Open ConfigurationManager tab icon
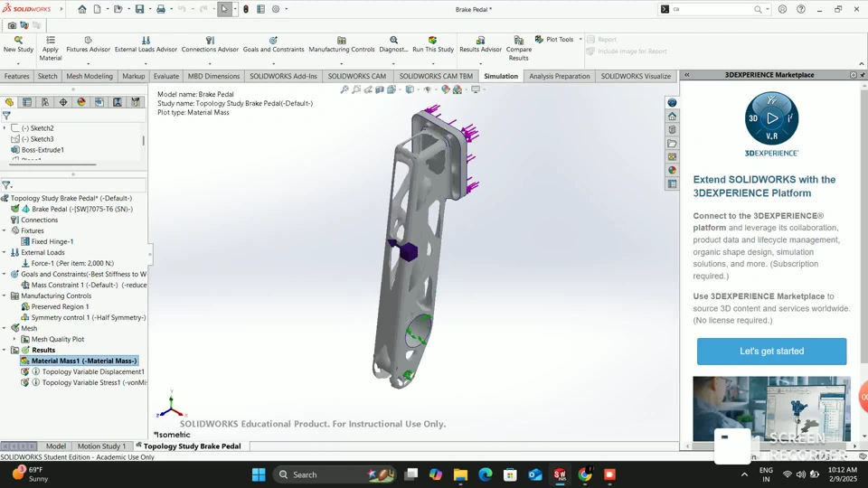Viewport: 868px width, 488px height. tap(45, 102)
